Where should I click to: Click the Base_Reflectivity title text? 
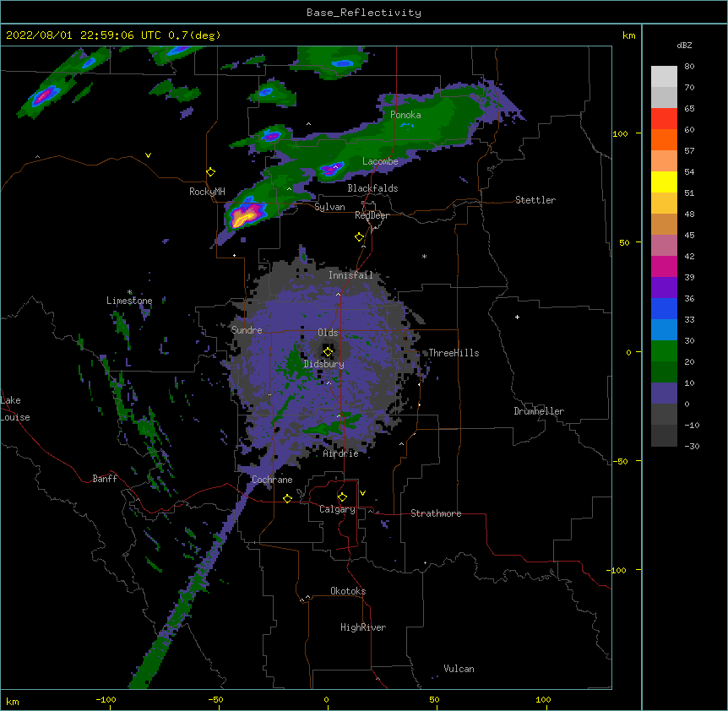(364, 13)
